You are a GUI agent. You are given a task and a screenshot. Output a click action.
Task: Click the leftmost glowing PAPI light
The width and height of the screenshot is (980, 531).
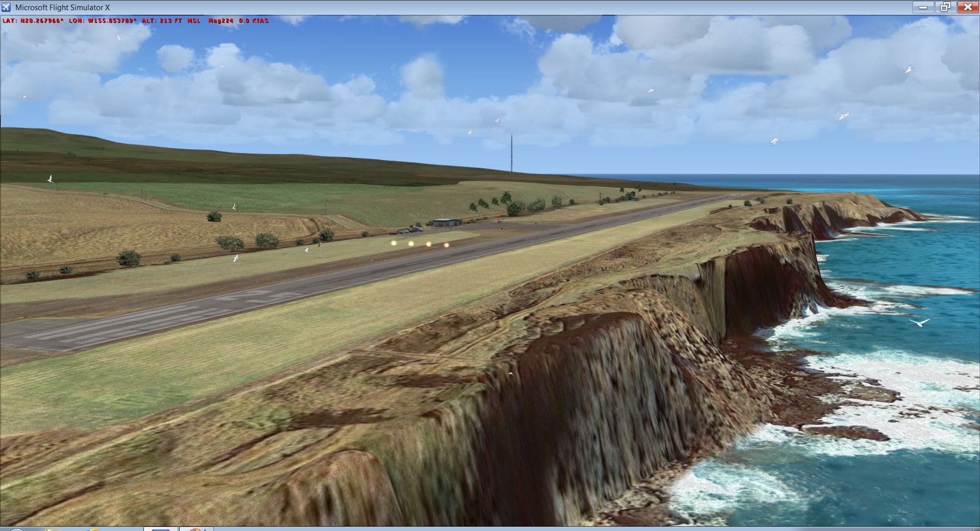click(394, 243)
